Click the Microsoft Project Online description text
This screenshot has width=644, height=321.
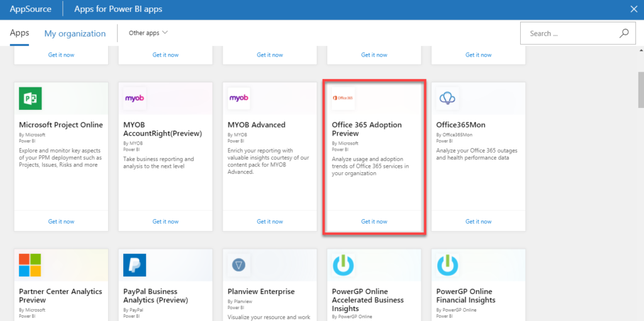[60, 158]
